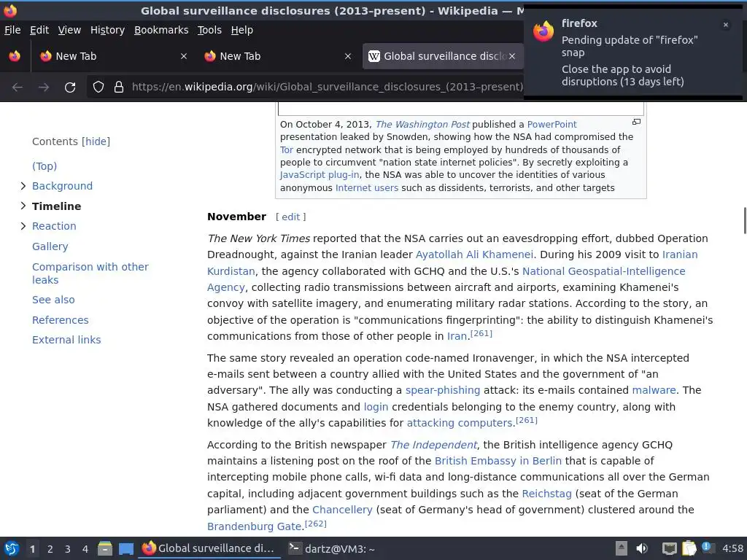Click the page vertical scrollbar thumb
Screen dimensions: 747x560
point(744,220)
